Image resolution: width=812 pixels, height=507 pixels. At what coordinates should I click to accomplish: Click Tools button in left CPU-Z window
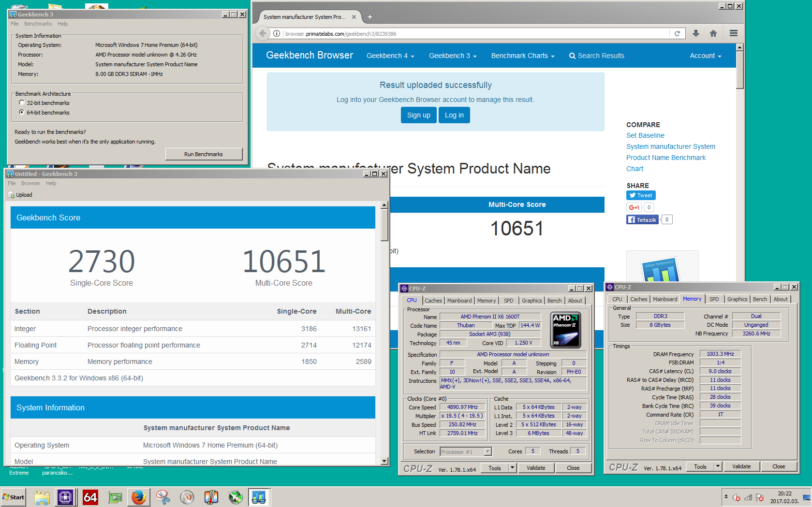(495, 468)
